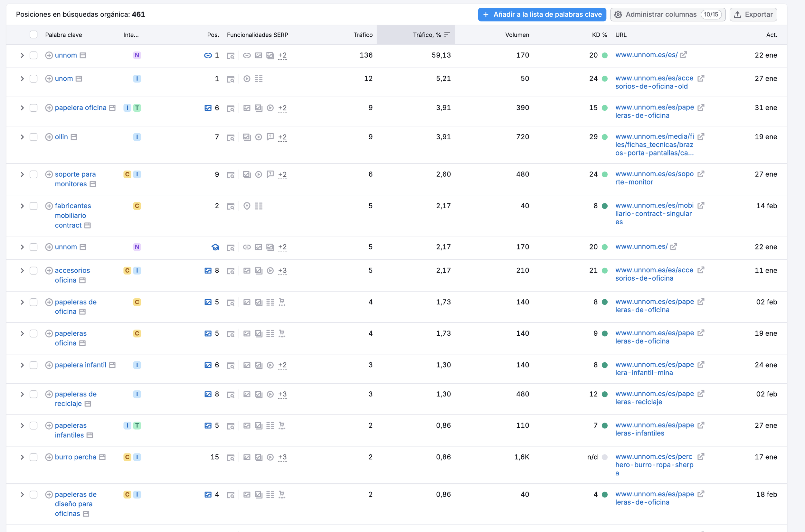805x532 pixels.
Task: Click the gear icon in Administrar columnas
Action: point(618,14)
